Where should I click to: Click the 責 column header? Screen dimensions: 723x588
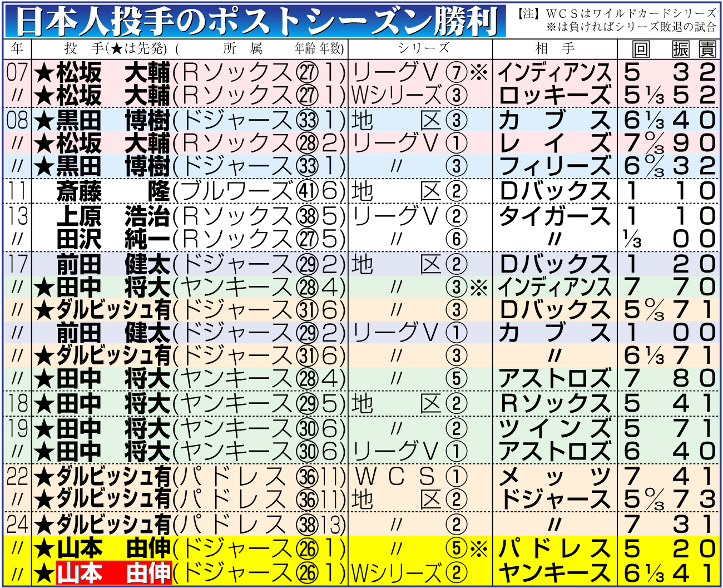click(707, 49)
